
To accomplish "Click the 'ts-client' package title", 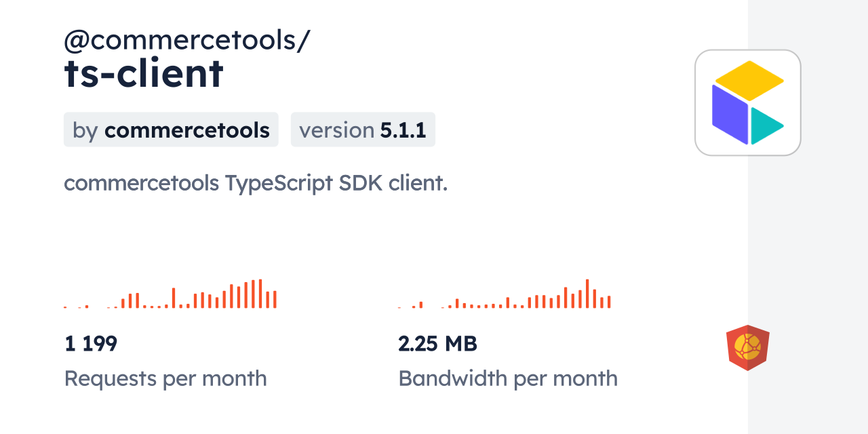I will pyautogui.click(x=144, y=74).
